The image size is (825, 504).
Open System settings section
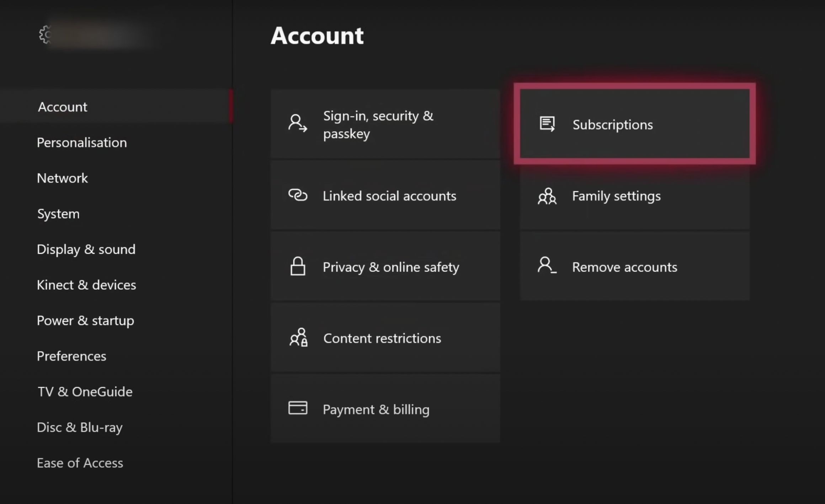[58, 214]
